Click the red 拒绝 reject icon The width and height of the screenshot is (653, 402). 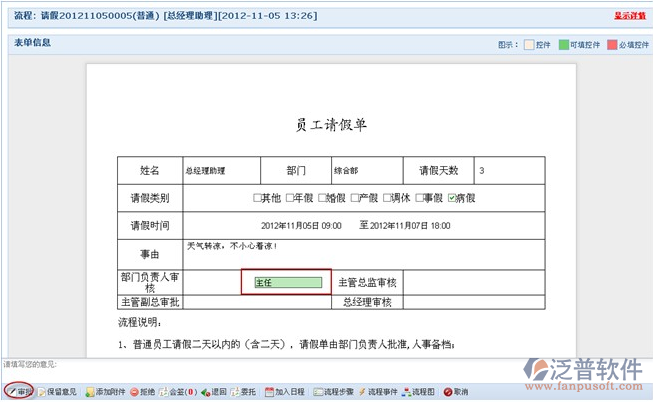(x=134, y=392)
